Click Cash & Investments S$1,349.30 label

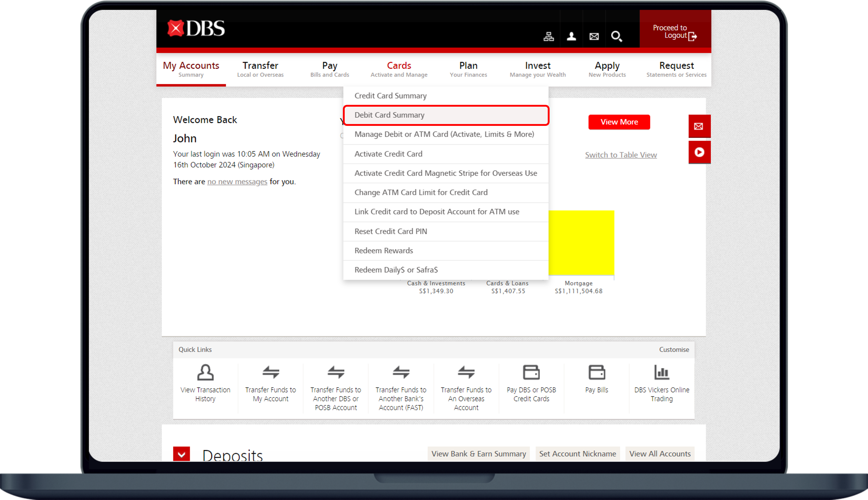(x=436, y=287)
